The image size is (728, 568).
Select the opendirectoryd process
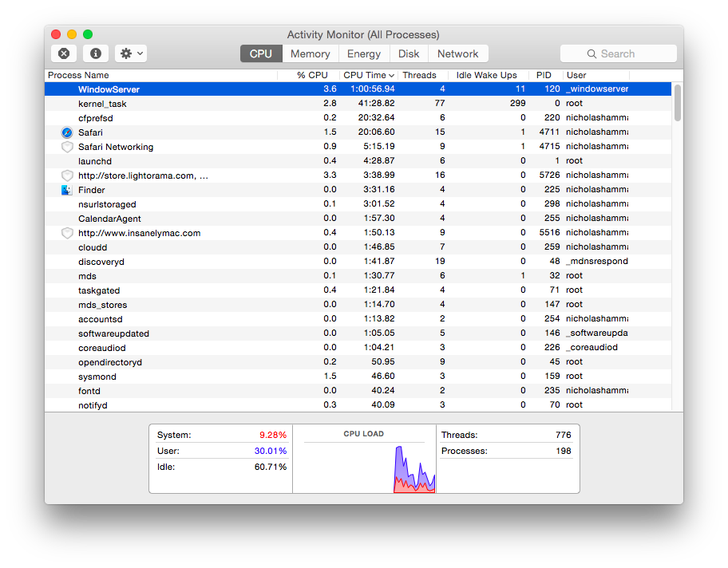click(x=358, y=362)
